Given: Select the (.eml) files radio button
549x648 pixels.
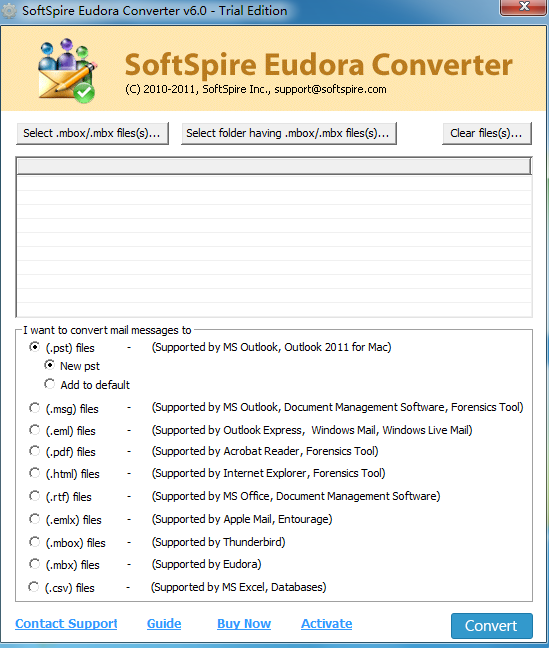Looking at the screenshot, I should 34,430.
